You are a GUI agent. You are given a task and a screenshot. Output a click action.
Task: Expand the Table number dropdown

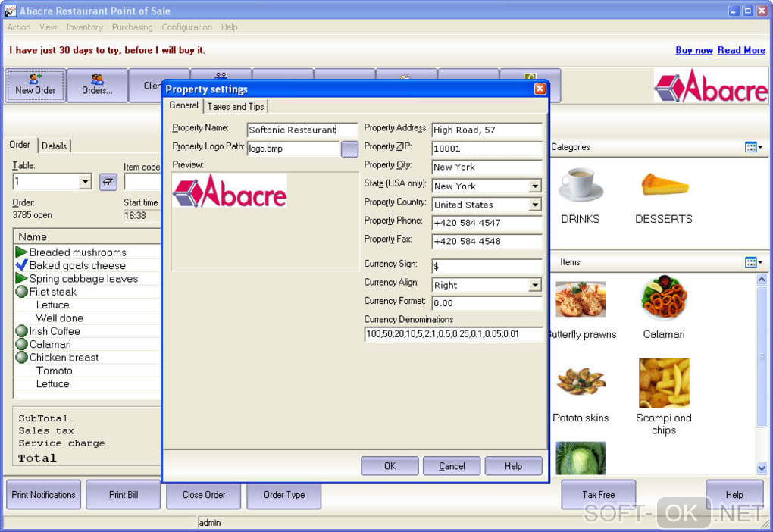[85, 182]
